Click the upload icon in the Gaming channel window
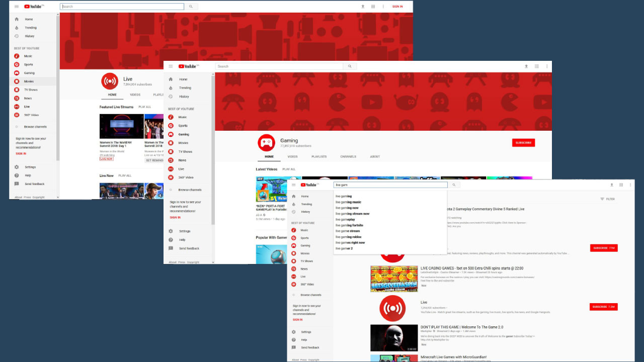The image size is (644, 362). coord(526,66)
